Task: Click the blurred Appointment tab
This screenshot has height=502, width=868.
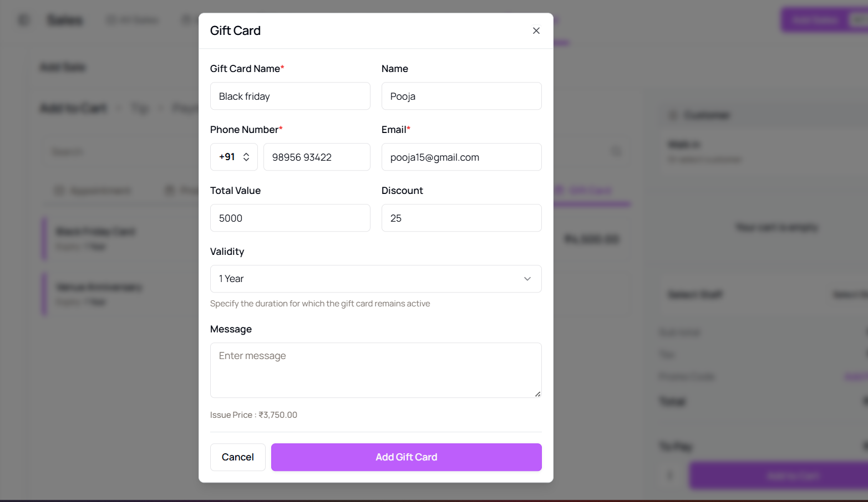Action: coord(93,191)
